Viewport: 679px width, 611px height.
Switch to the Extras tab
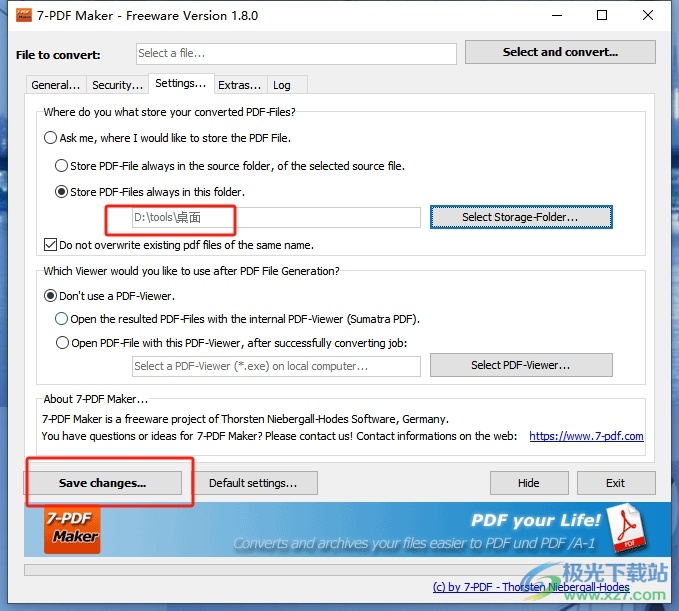239,85
